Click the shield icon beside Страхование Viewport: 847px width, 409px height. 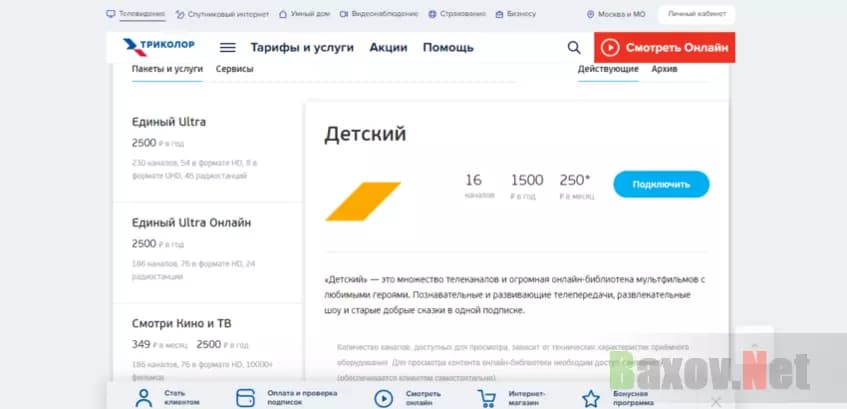432,14
